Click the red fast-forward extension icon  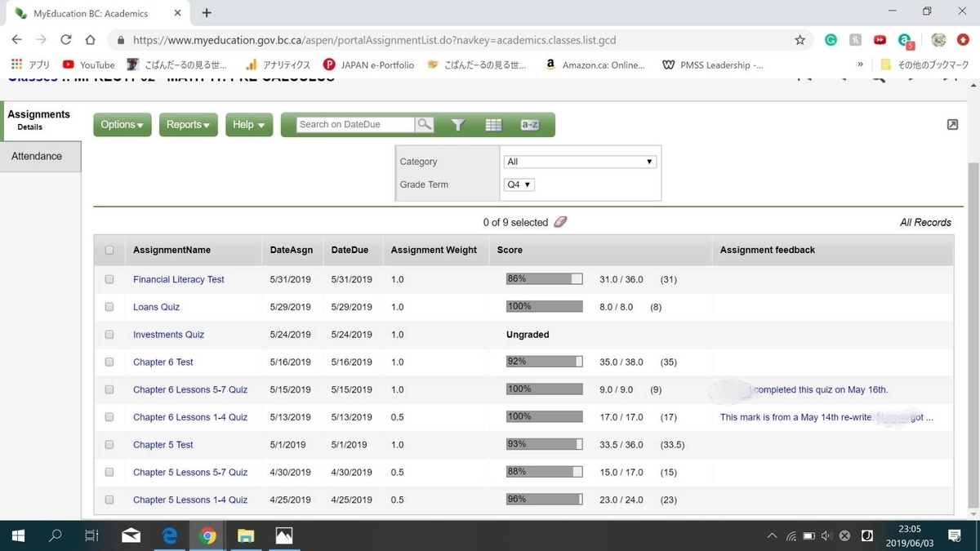[x=880, y=39]
